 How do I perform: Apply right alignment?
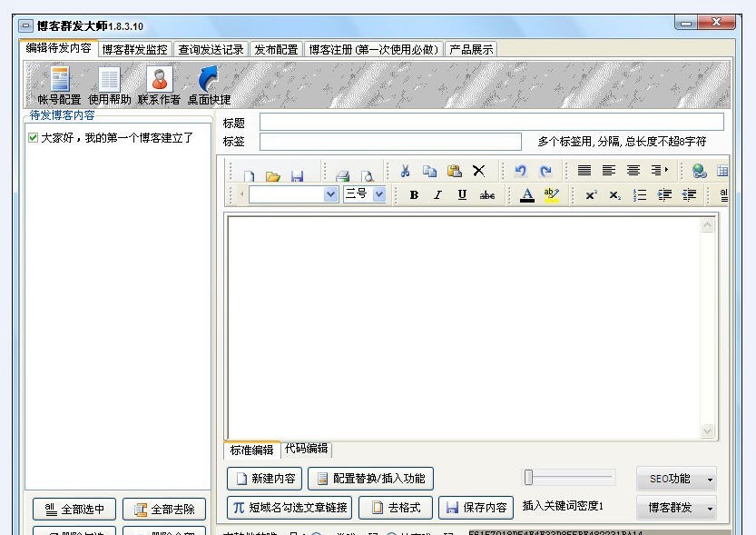coord(657,170)
